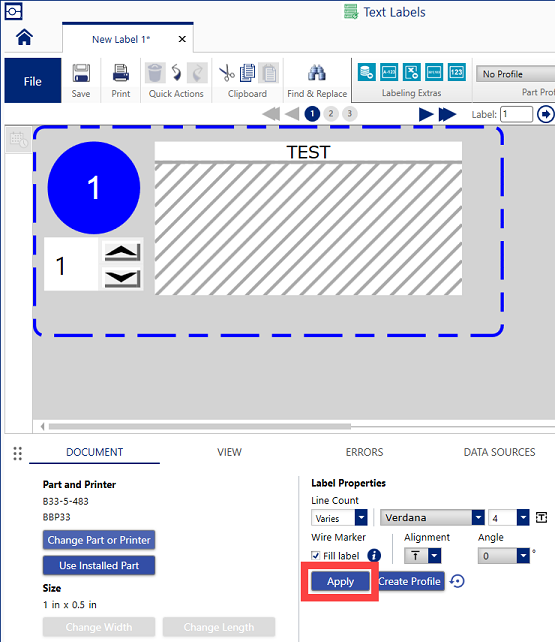Click the sequence 123 Labeling Extras icon
The height and width of the screenshot is (642, 555).
(x=456, y=72)
